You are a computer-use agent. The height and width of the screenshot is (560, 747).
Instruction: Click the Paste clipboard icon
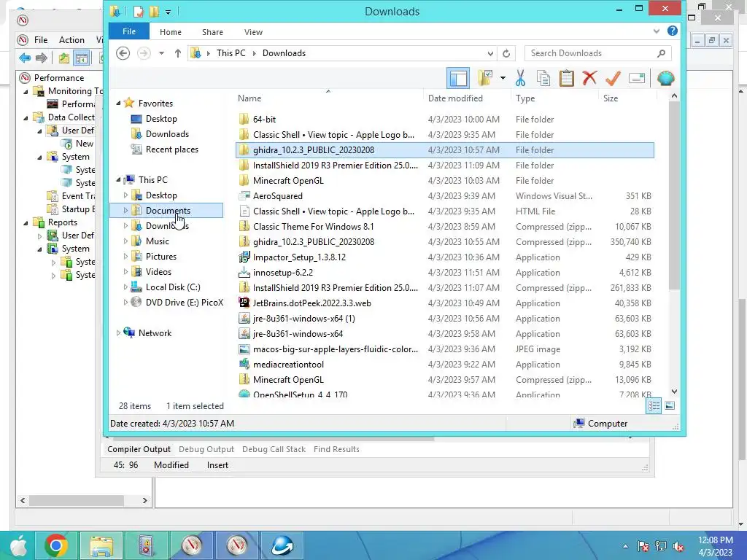[566, 78]
